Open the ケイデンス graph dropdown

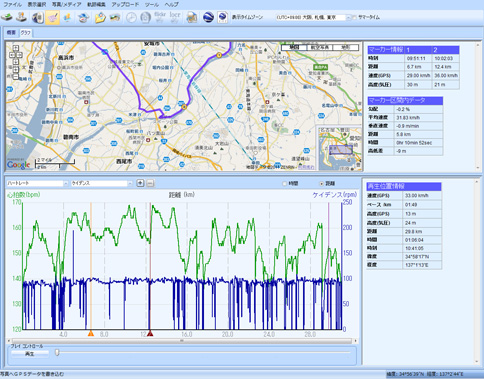(130, 183)
